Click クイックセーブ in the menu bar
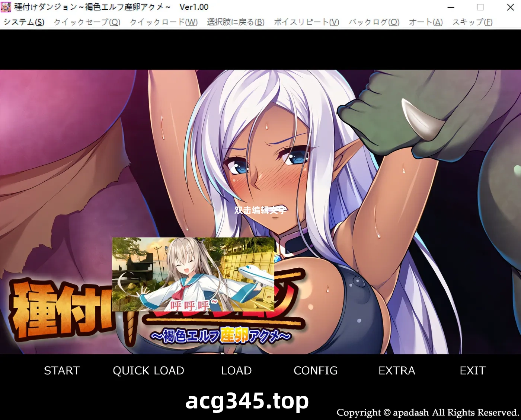Image resolution: width=521 pixels, height=420 pixels. tap(86, 22)
